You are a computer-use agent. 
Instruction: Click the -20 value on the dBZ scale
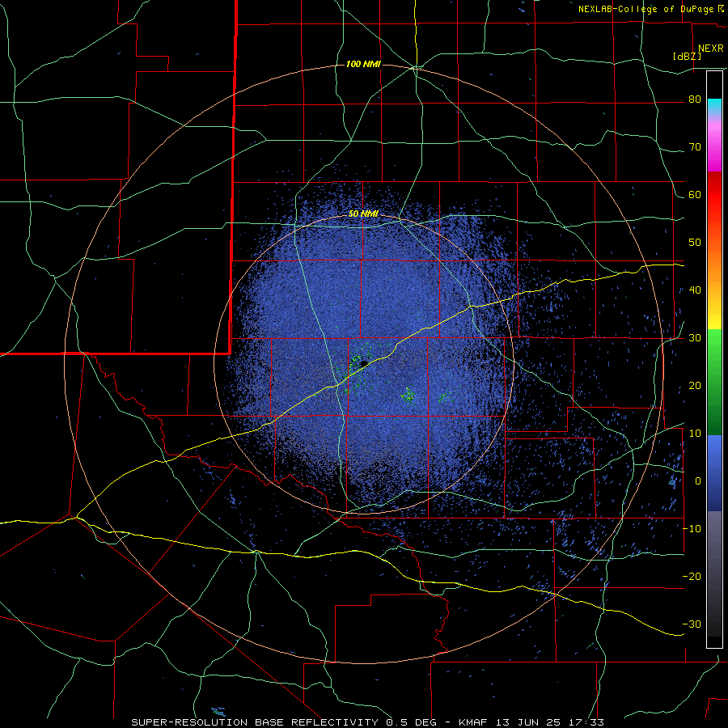tap(692, 577)
